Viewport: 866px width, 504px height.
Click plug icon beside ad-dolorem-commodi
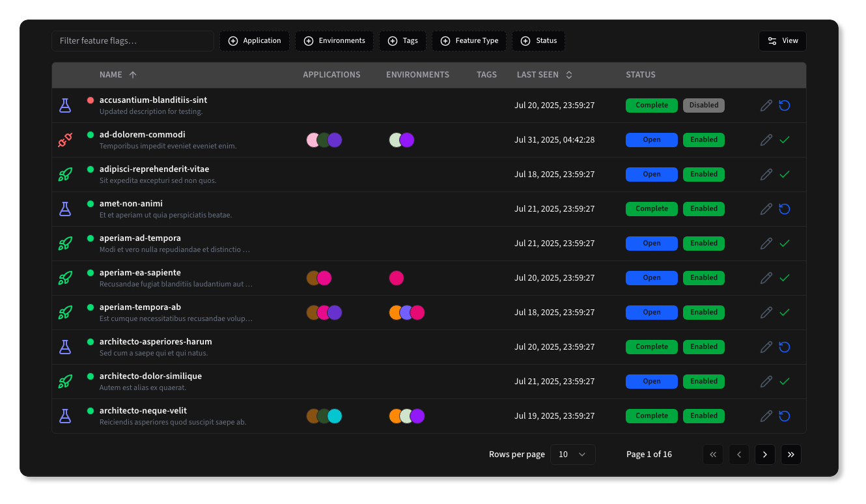click(x=64, y=140)
